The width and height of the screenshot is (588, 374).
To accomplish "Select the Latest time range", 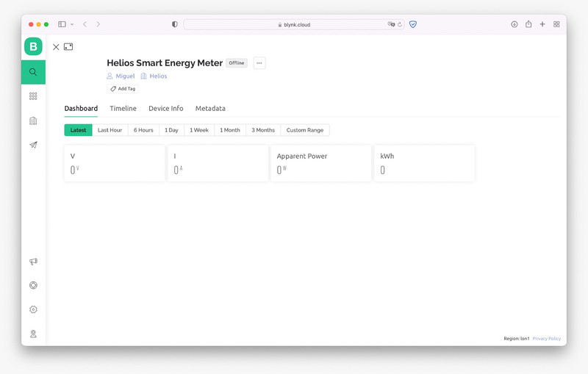I will coord(78,130).
